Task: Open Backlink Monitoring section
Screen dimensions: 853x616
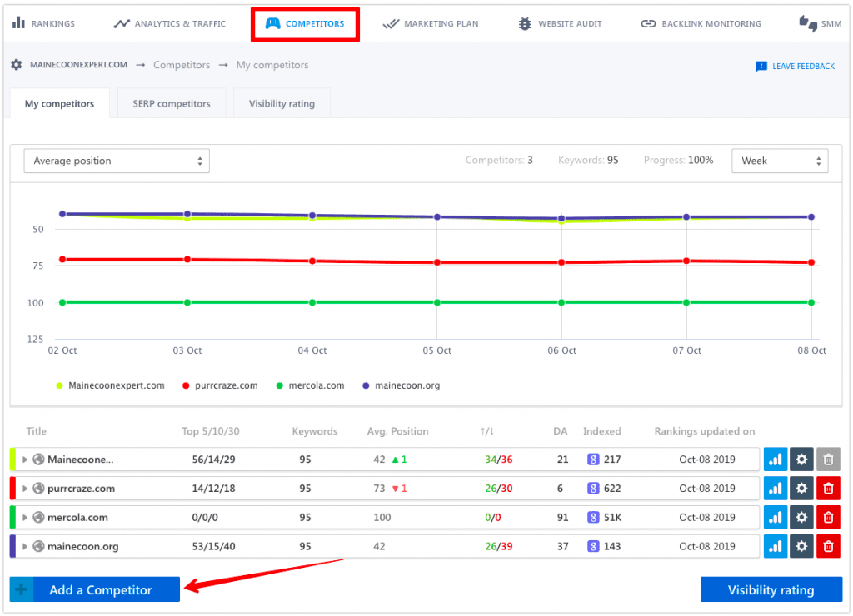Action: click(701, 24)
